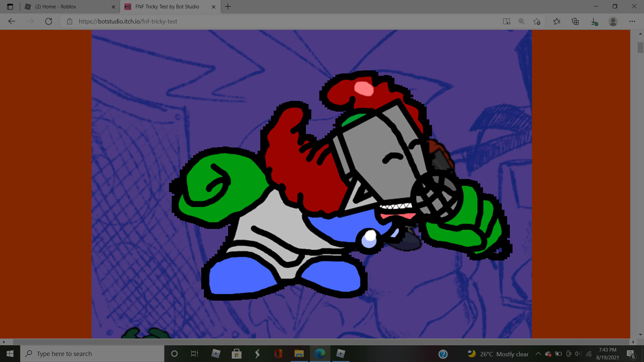Screen dimensions: 644x362
Task: Click the zoom magnifier icon in address bar
Action: coord(522,21)
